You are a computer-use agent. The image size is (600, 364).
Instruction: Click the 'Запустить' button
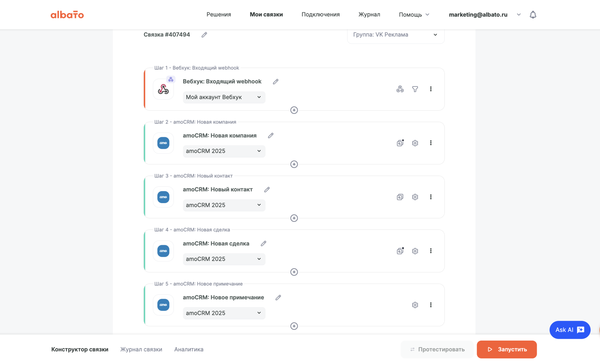point(507,349)
